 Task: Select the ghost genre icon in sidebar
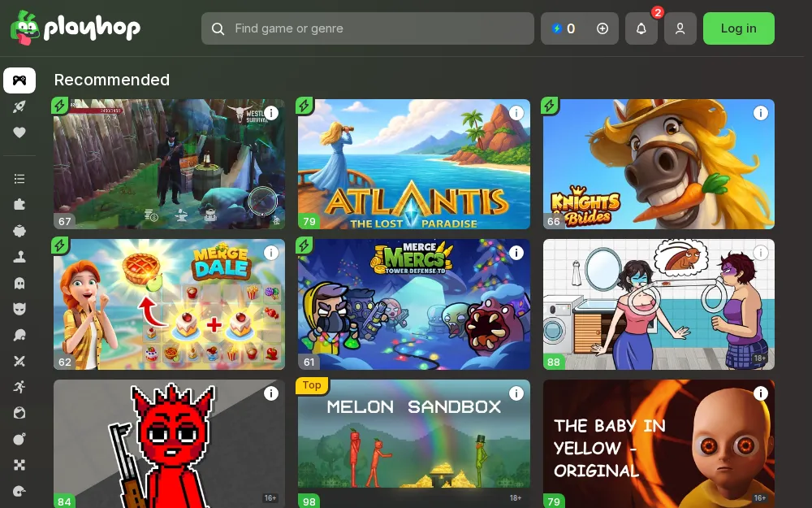pos(19,283)
